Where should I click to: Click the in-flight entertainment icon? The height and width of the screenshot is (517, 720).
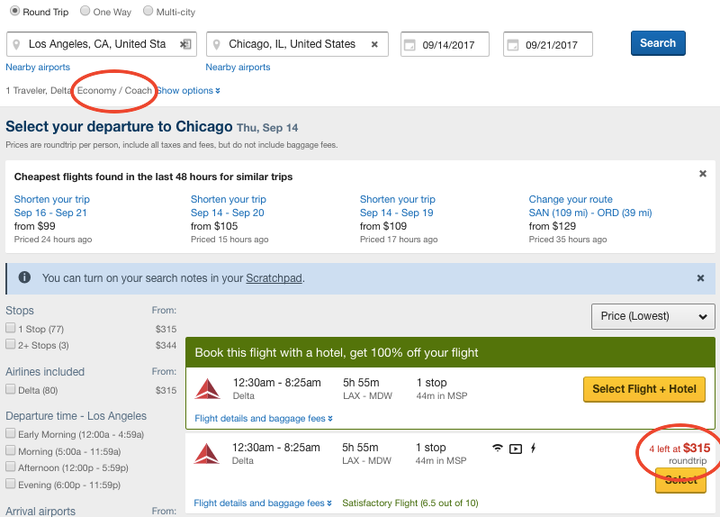click(x=516, y=449)
